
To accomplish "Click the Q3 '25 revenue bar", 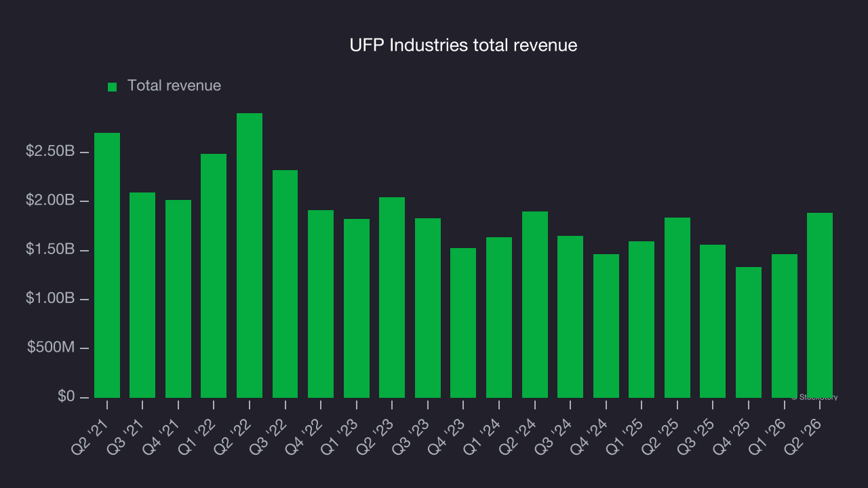I will 713,321.
